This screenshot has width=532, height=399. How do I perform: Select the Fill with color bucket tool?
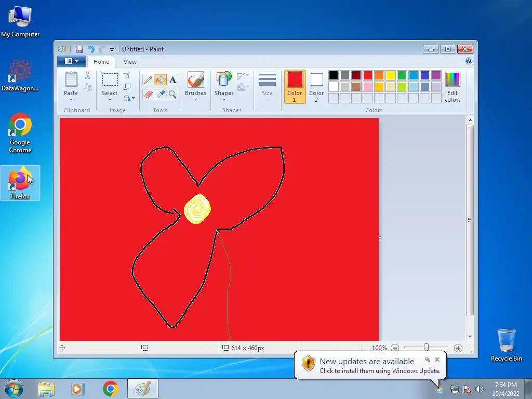(160, 79)
